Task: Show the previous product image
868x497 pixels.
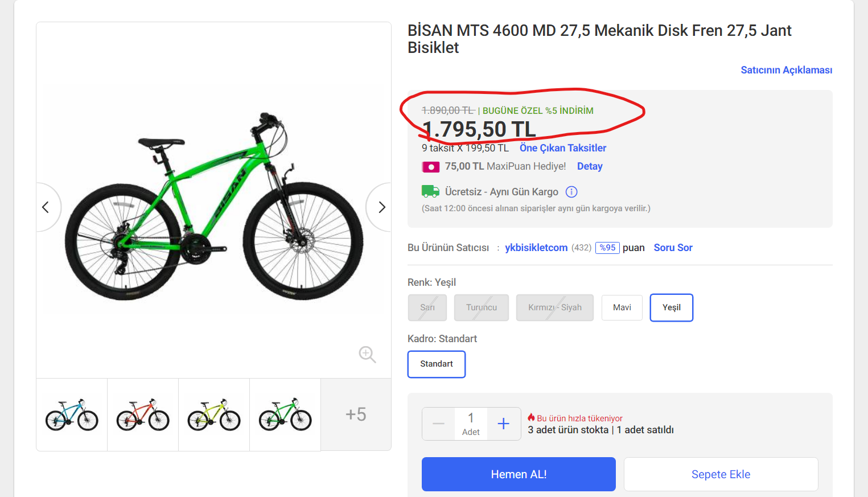Action: [x=46, y=207]
